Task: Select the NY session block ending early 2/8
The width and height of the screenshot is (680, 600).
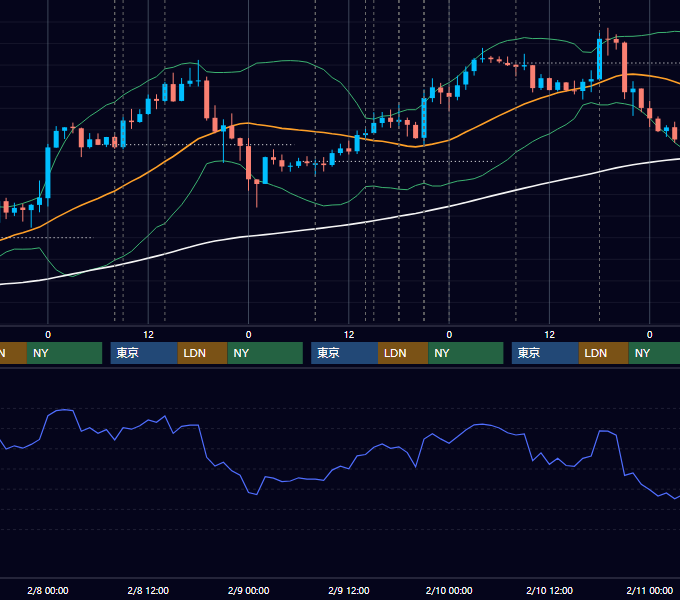Action: pos(64,353)
